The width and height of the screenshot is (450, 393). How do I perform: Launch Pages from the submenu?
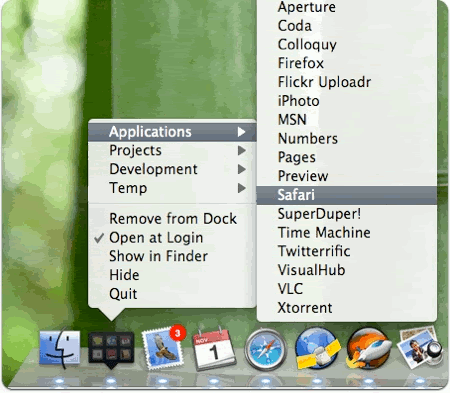tap(347, 157)
